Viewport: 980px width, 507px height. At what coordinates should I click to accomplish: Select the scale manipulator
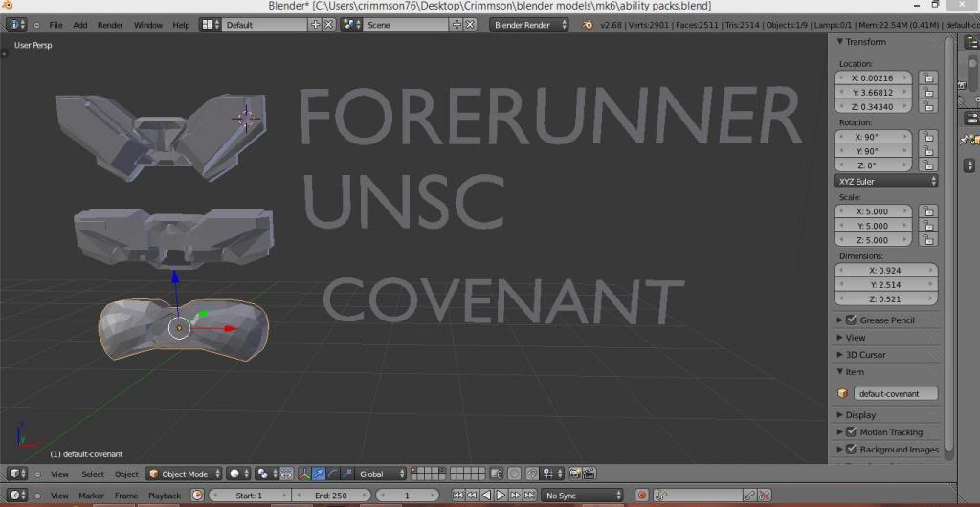point(347,474)
